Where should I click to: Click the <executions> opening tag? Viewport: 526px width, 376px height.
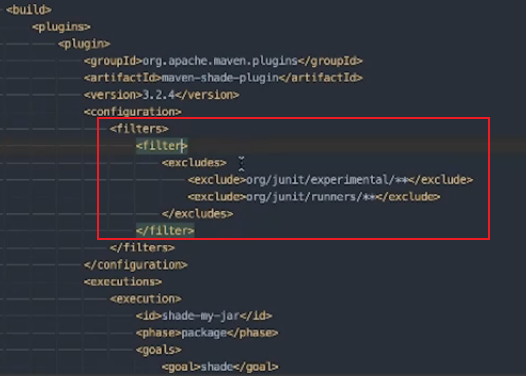click(123, 282)
